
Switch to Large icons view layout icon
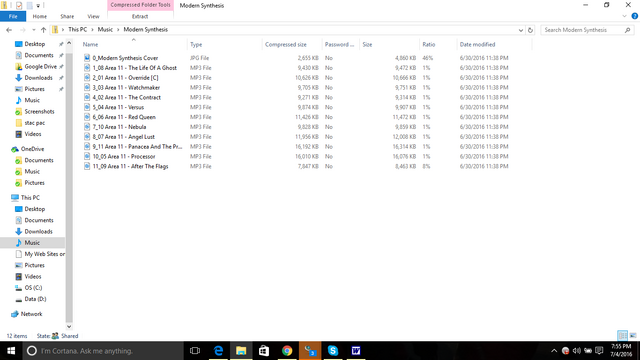pyautogui.click(x=633, y=336)
